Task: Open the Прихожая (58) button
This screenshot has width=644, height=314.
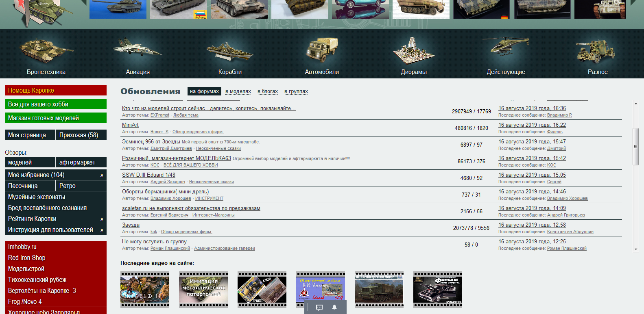Action: [81, 135]
